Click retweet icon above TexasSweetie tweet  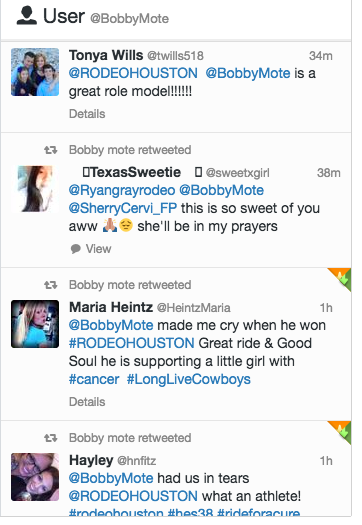(51, 150)
